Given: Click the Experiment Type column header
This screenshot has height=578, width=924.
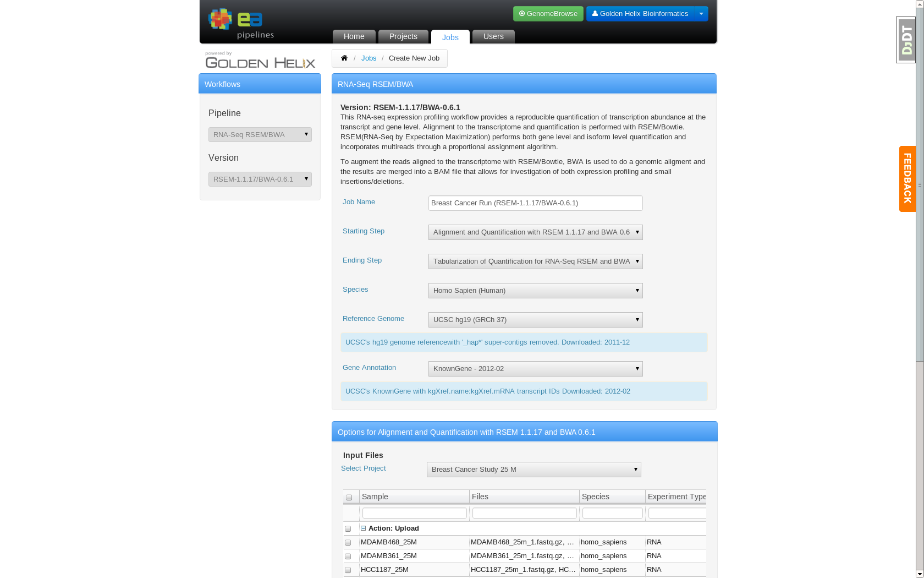Looking at the screenshot, I should coord(676,497).
